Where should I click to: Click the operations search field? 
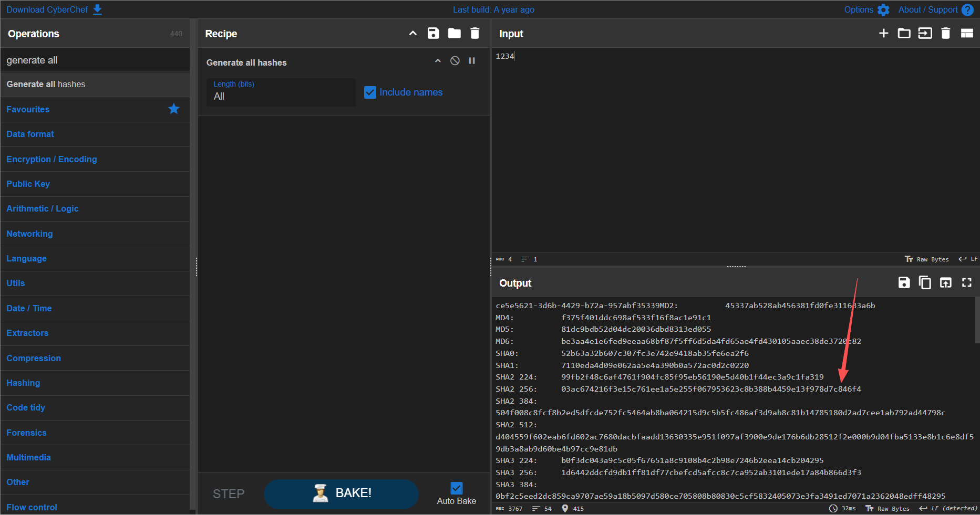pos(95,60)
